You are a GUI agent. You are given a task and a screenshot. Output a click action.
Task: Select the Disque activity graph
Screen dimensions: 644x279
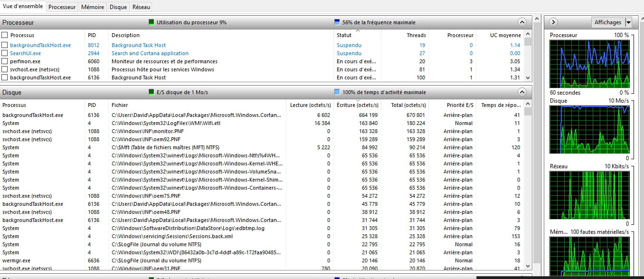(x=589, y=129)
